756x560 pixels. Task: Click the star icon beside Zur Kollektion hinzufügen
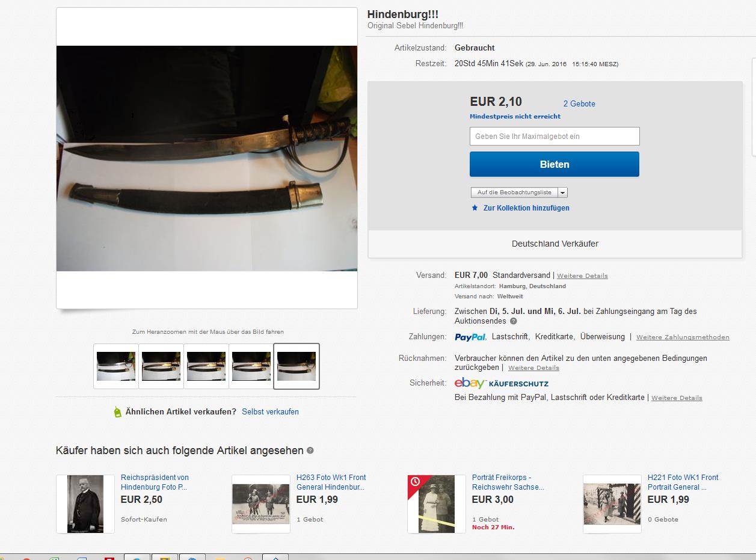coord(475,208)
